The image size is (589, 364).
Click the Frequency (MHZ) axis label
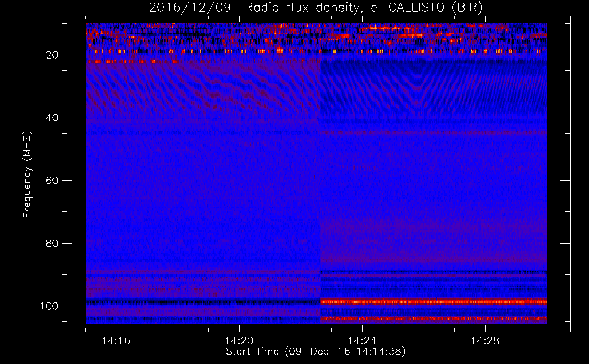27,174
